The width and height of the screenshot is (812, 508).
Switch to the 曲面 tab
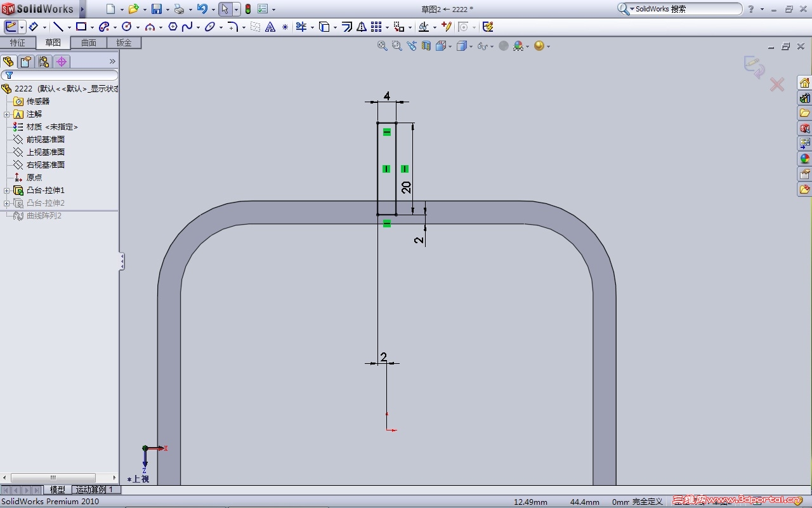(x=89, y=43)
